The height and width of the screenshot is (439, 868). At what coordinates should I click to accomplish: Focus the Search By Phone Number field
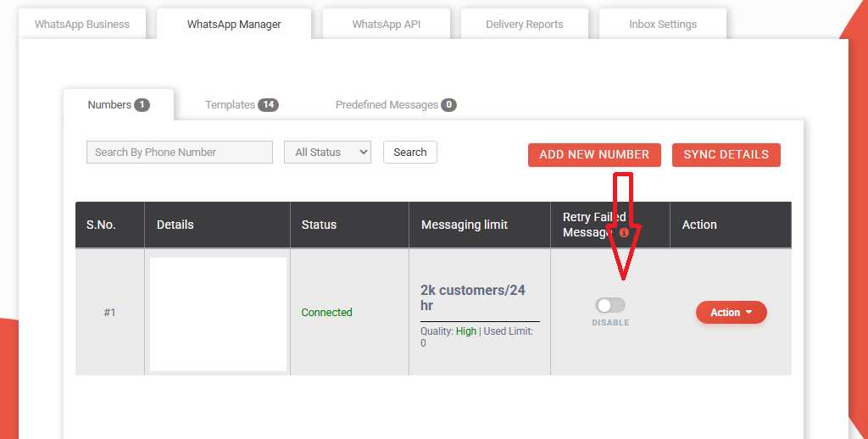click(180, 153)
